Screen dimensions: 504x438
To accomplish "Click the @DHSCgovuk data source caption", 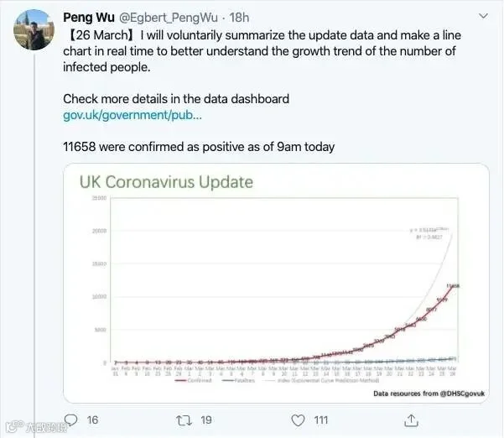I will click(429, 394).
